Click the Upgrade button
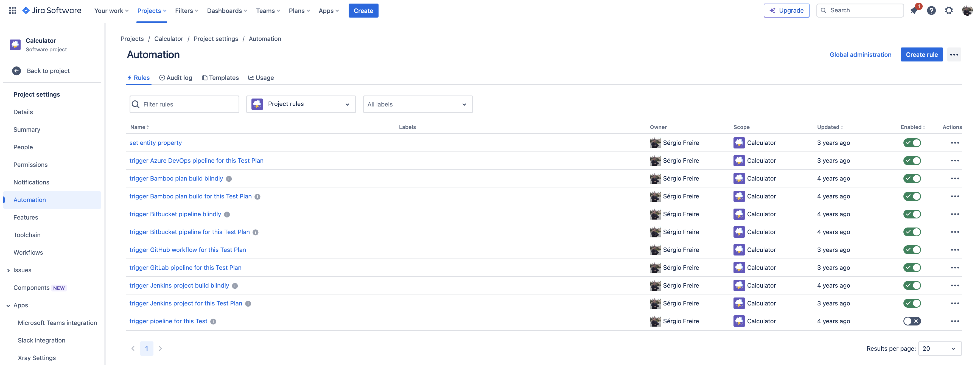The width and height of the screenshot is (980, 365). point(786,11)
